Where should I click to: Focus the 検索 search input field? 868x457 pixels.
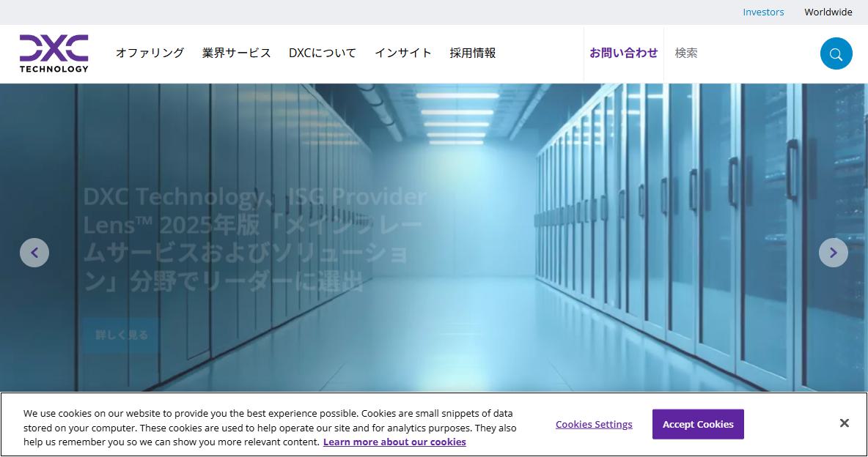coord(742,53)
